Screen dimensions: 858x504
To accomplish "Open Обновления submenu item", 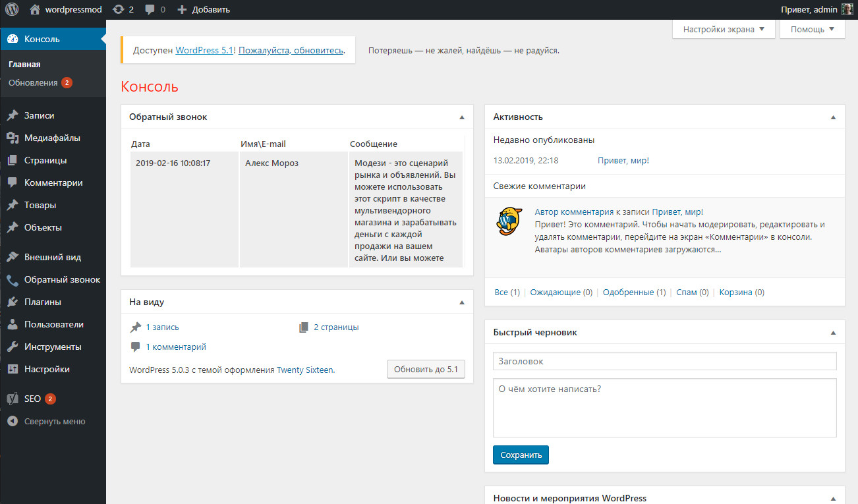I will (40, 82).
